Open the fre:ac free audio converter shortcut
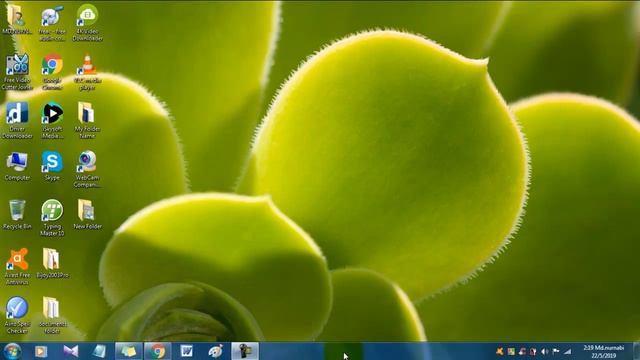 coord(52,23)
